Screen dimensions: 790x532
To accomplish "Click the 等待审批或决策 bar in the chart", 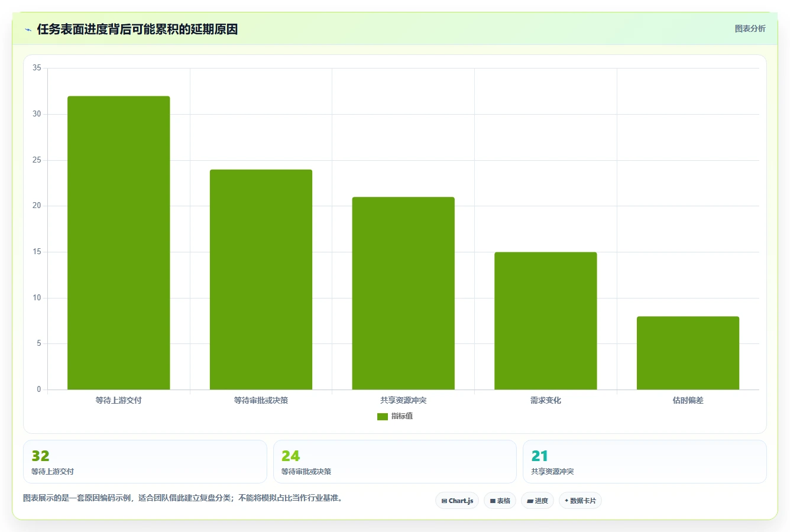I will (x=261, y=280).
